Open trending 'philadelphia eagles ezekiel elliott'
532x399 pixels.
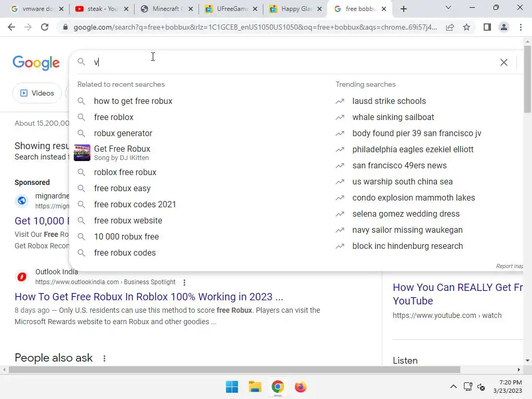pyautogui.click(x=413, y=149)
